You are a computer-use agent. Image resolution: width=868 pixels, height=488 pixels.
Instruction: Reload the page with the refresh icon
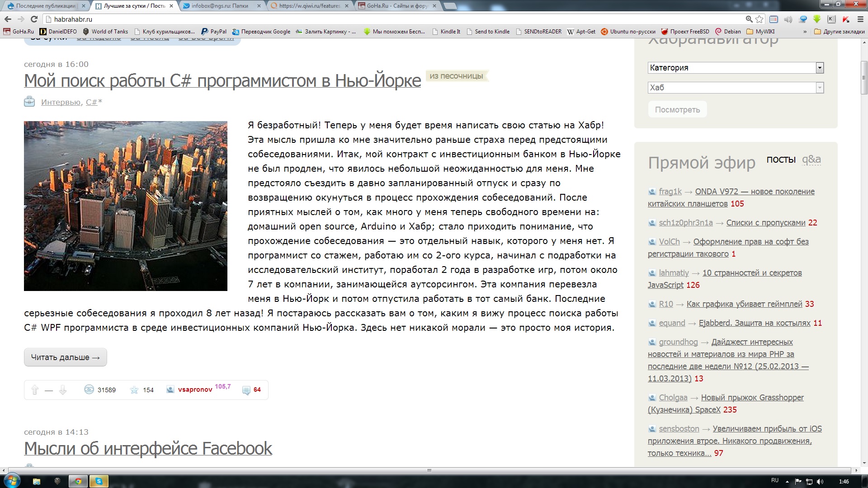pyautogui.click(x=34, y=19)
